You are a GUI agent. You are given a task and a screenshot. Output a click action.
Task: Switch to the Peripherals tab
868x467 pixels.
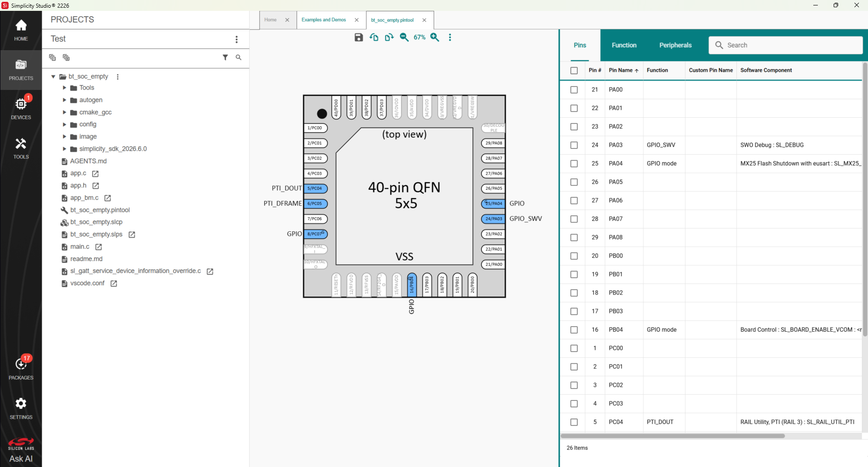pos(675,45)
